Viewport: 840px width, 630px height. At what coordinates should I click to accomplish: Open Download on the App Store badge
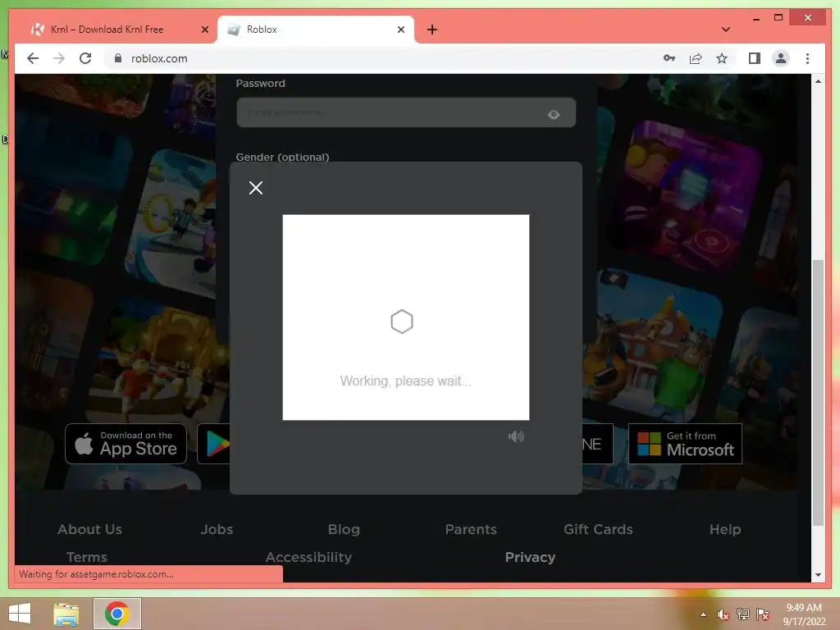tap(126, 444)
